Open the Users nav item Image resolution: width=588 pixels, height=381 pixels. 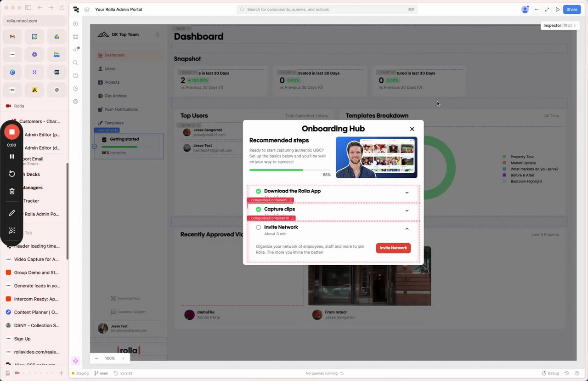130,68
